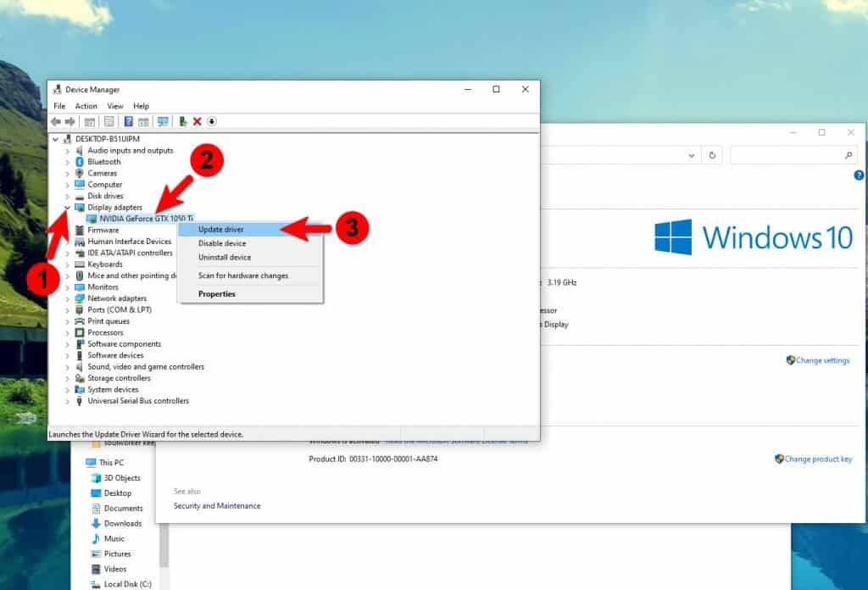The height and width of the screenshot is (590, 868).
Task: Collapse the DESKTOP-B51UIPM root node
Action: click(x=55, y=139)
